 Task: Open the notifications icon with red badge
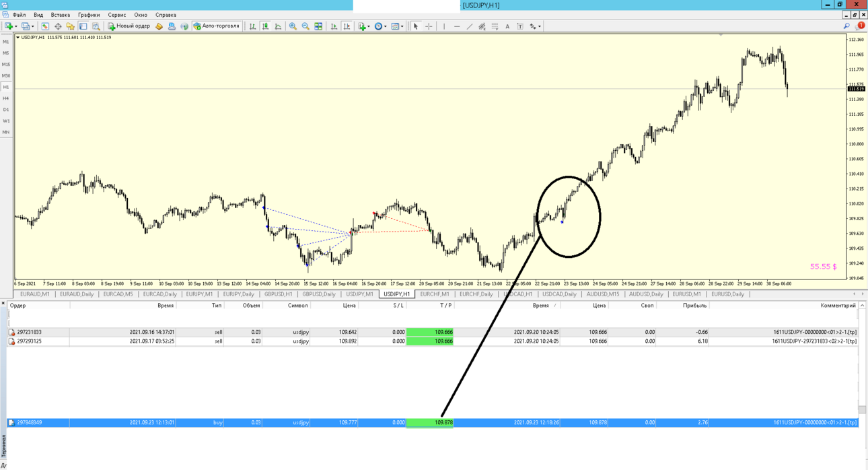pos(859,26)
